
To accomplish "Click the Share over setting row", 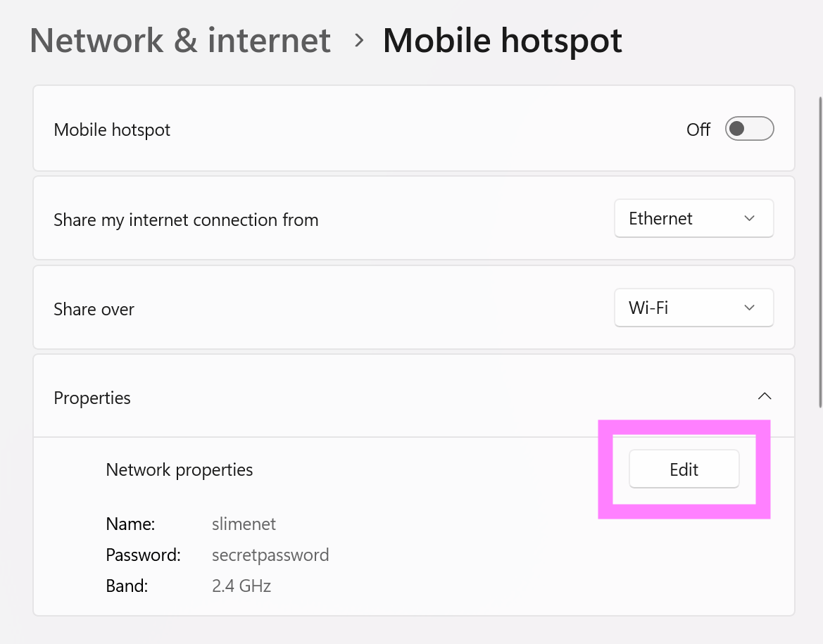I will 413,308.
